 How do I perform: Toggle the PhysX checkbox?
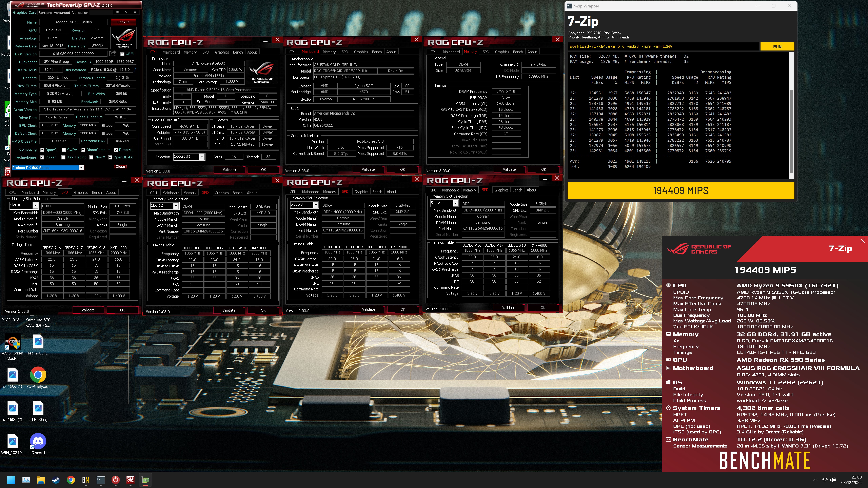click(91, 157)
